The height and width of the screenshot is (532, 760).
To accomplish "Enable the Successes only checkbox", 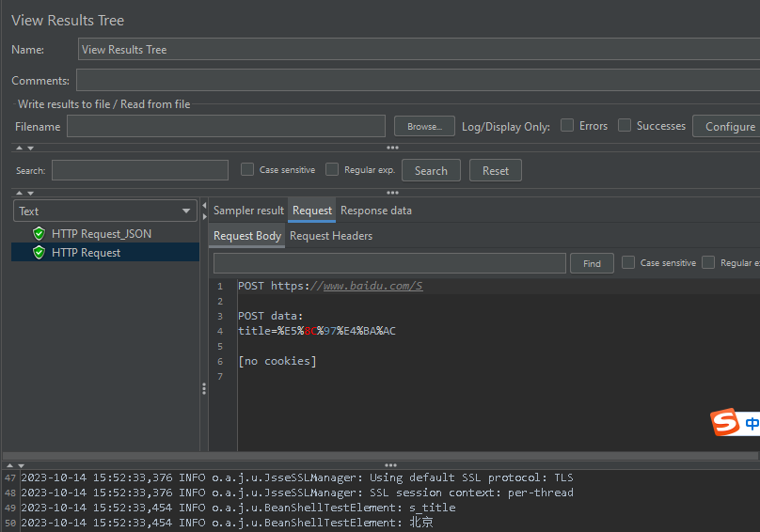I will (x=625, y=126).
